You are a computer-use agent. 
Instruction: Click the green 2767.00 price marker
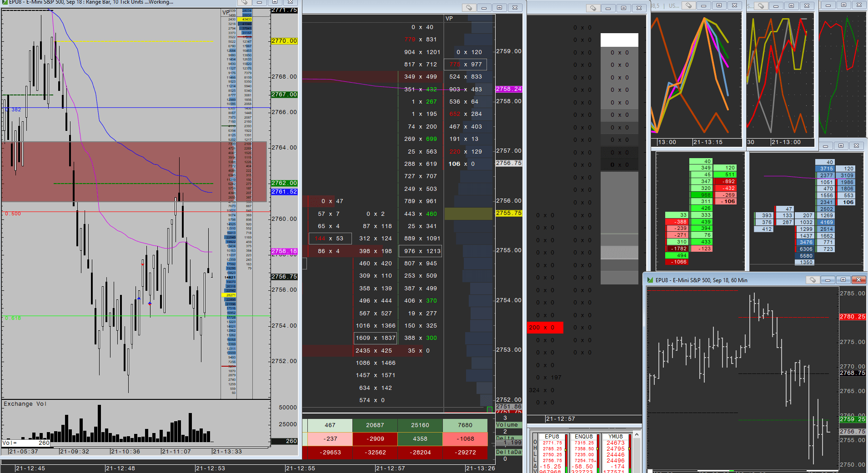tap(284, 95)
